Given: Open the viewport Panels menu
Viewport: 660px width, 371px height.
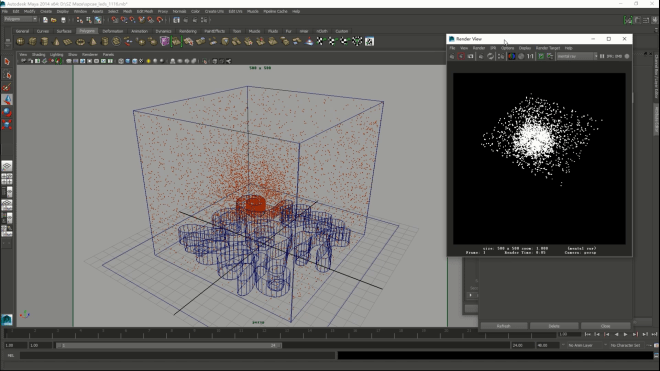Looking at the screenshot, I should 108,55.
